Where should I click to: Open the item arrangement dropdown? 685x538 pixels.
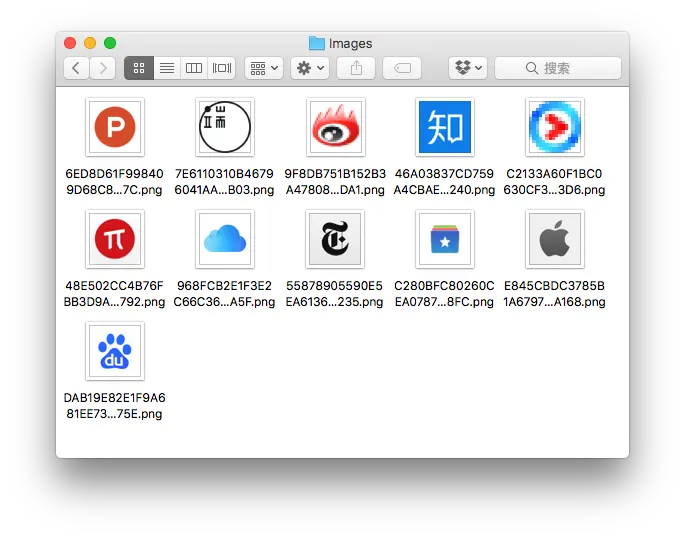pos(264,68)
